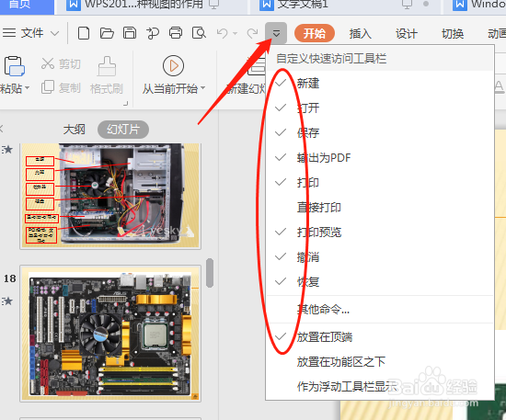
Task: Select the 插入 ribbon tab
Action: click(360, 33)
